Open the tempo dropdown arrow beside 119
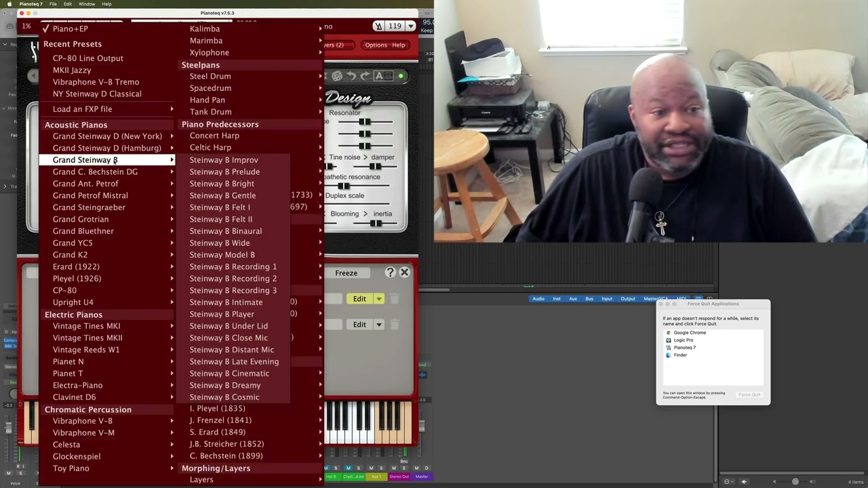The image size is (868, 488). coord(410,26)
